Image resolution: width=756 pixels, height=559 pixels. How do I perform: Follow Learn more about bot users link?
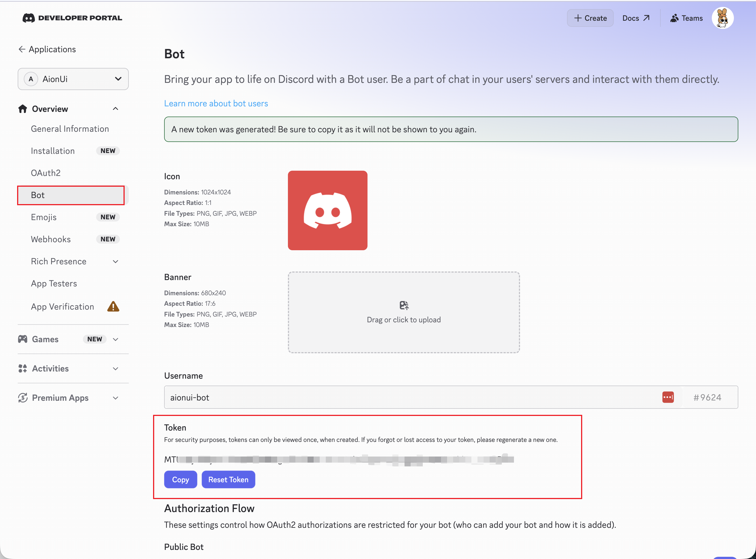click(216, 103)
